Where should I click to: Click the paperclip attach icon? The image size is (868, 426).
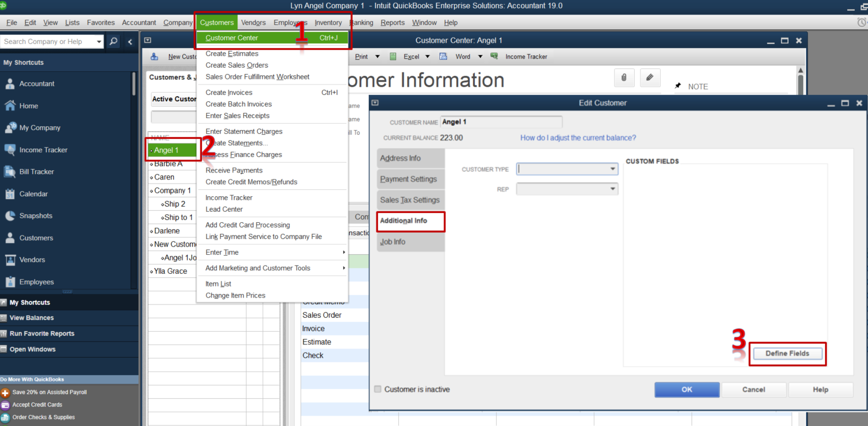(x=624, y=78)
